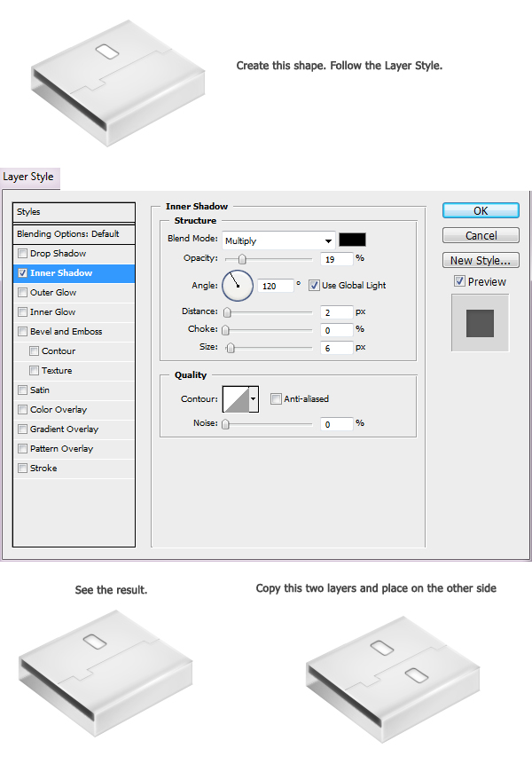The width and height of the screenshot is (532, 772).
Task: Select Blending Options: Default entry
Action: [x=74, y=234]
